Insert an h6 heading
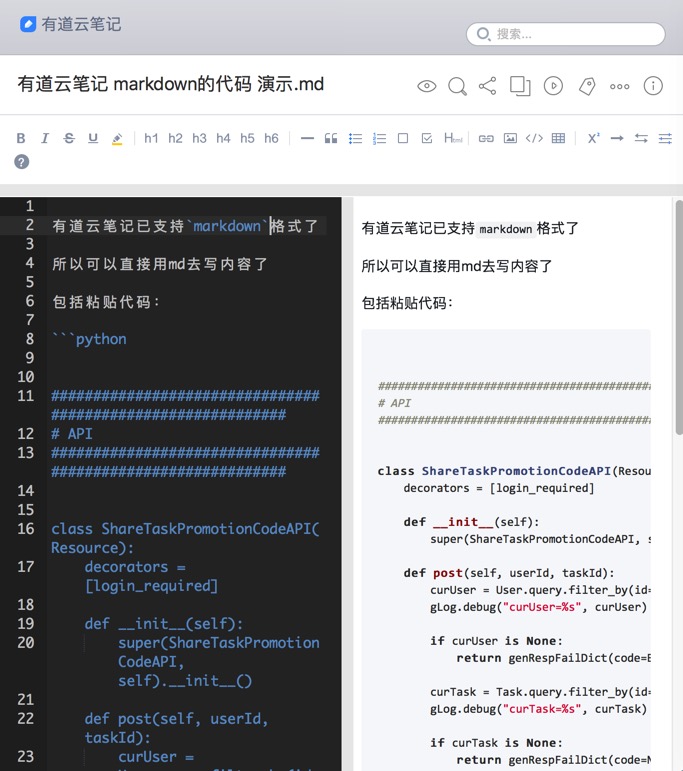This screenshot has width=683, height=771. 271,138
